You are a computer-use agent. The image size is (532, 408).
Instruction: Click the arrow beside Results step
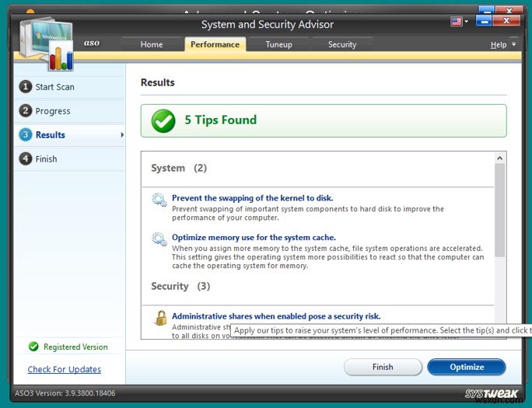pyautogui.click(x=122, y=135)
